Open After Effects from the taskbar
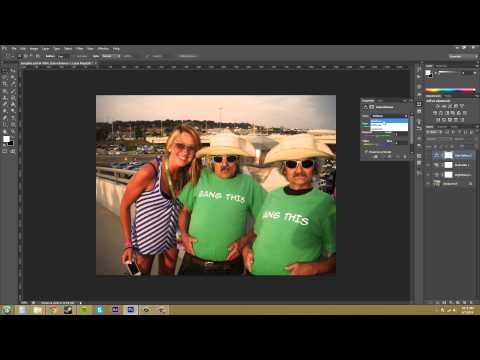This screenshot has width=480, height=360. (115, 310)
